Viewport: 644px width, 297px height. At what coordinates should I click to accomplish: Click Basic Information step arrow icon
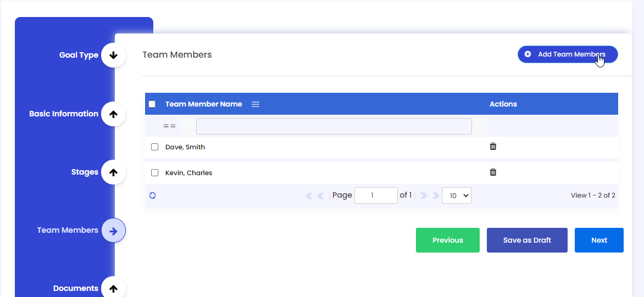114,114
